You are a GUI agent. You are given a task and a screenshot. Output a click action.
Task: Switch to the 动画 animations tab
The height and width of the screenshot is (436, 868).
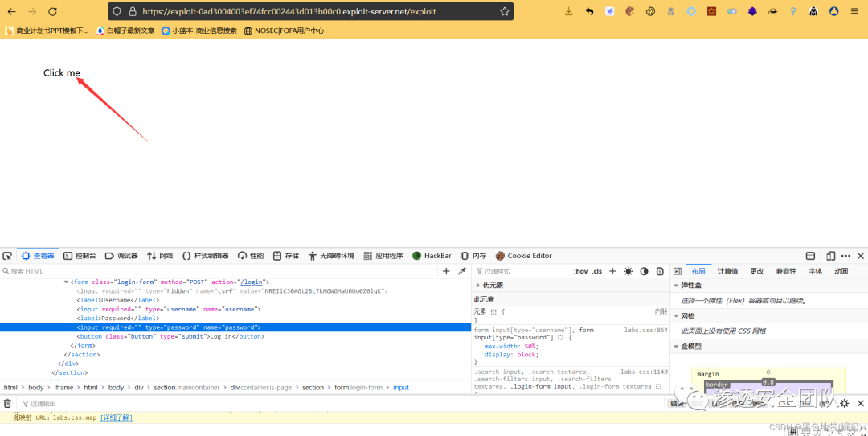pyautogui.click(x=841, y=271)
